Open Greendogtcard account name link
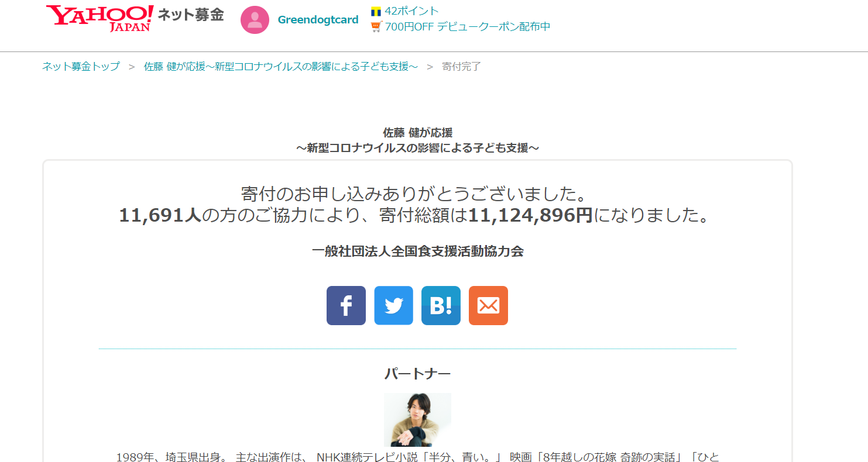 pyautogui.click(x=318, y=20)
